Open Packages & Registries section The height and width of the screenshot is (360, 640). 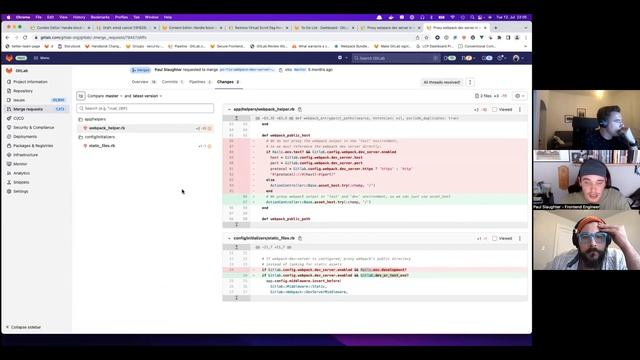point(33,146)
